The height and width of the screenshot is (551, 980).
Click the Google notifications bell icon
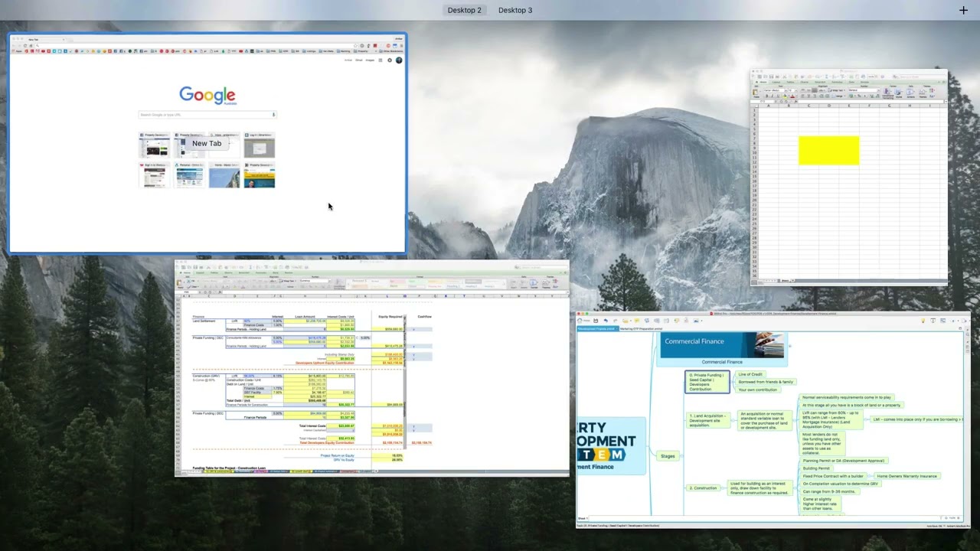click(x=390, y=60)
